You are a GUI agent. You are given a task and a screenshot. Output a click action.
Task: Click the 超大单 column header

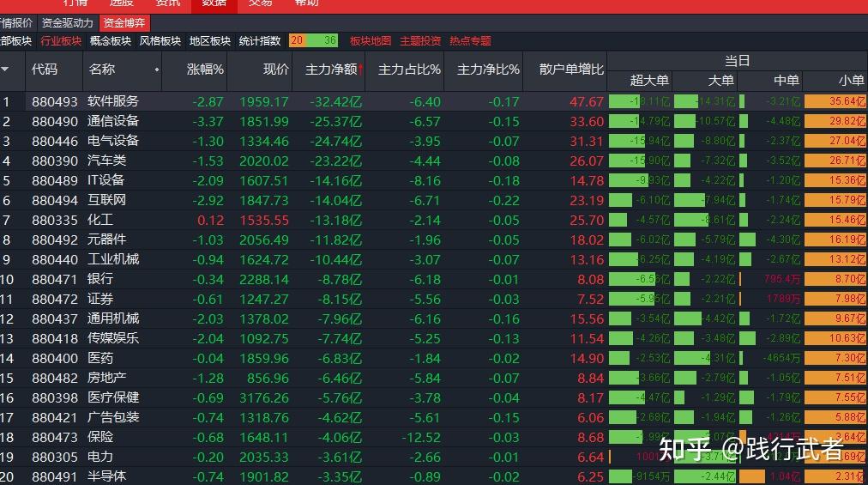click(x=649, y=80)
